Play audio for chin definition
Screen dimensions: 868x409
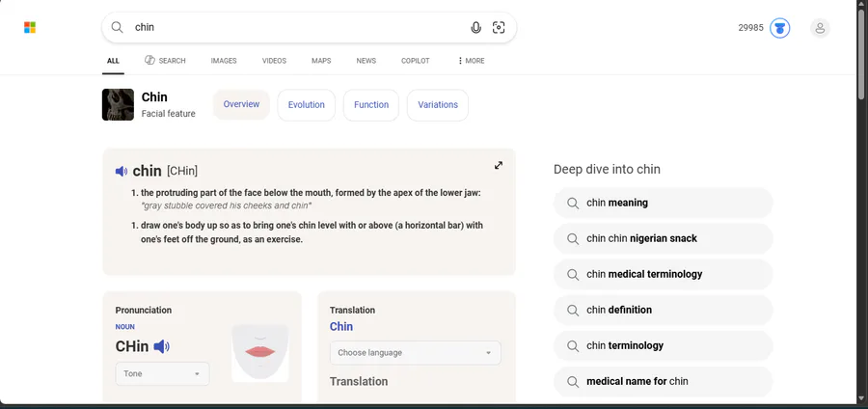122,172
